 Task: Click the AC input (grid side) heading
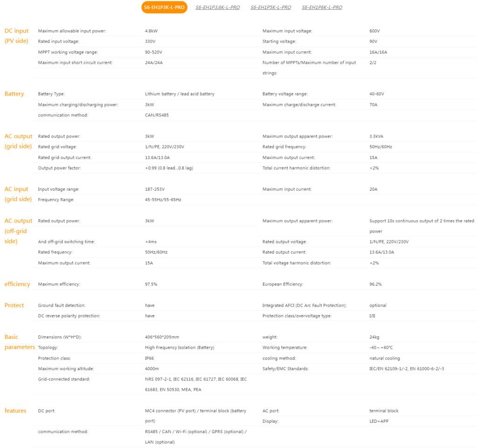tap(18, 194)
